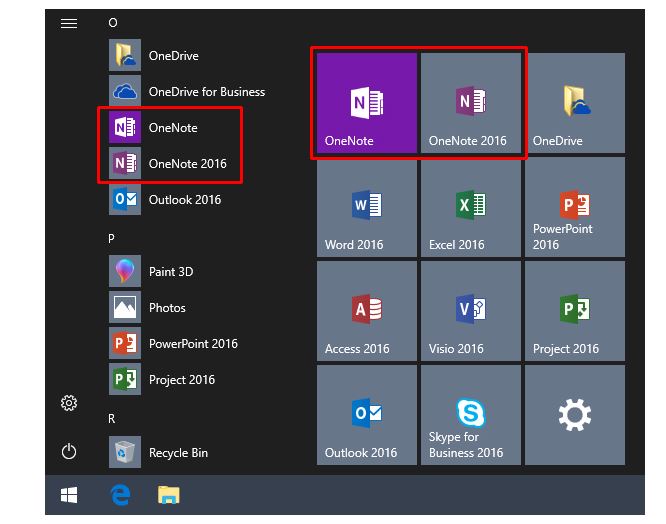Open Paint 3D from the app list
666x524 pixels.
point(151,271)
